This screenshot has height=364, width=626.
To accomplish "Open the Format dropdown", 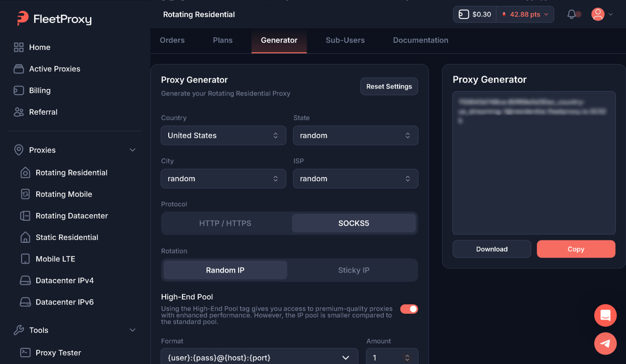I will pyautogui.click(x=260, y=357).
